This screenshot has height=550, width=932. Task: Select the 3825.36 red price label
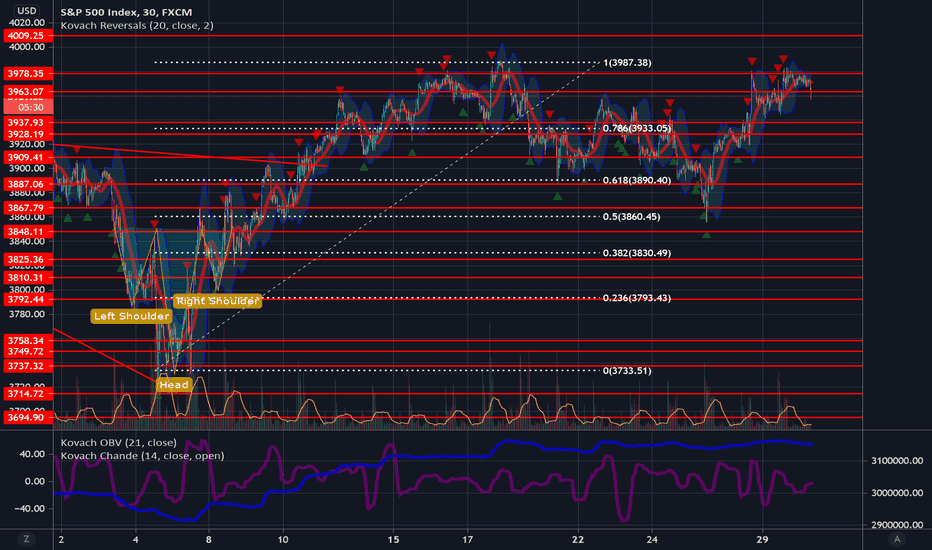pyautogui.click(x=28, y=259)
